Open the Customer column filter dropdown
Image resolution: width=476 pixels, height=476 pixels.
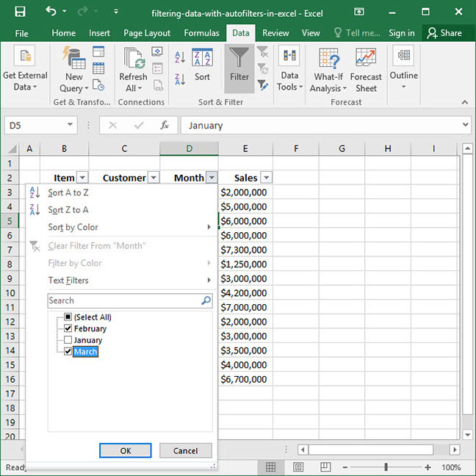pos(154,177)
